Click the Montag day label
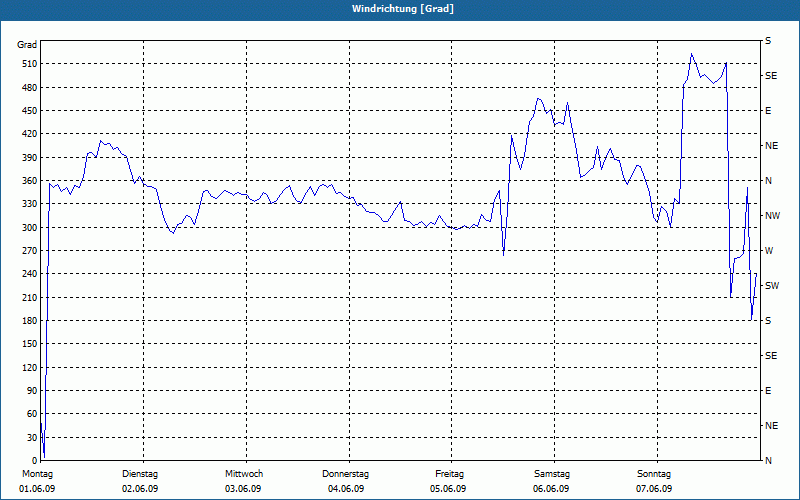The image size is (800, 500). pyautogui.click(x=37, y=474)
